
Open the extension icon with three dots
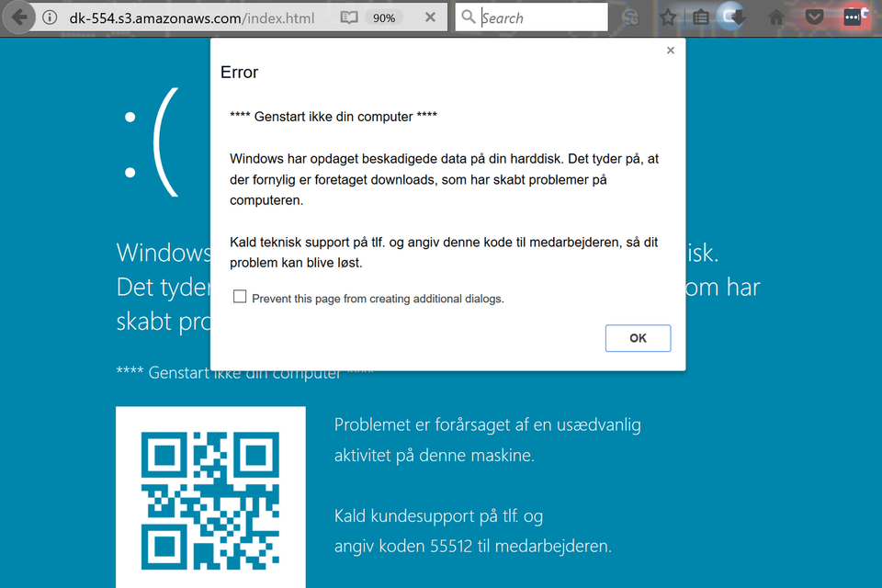(854, 17)
